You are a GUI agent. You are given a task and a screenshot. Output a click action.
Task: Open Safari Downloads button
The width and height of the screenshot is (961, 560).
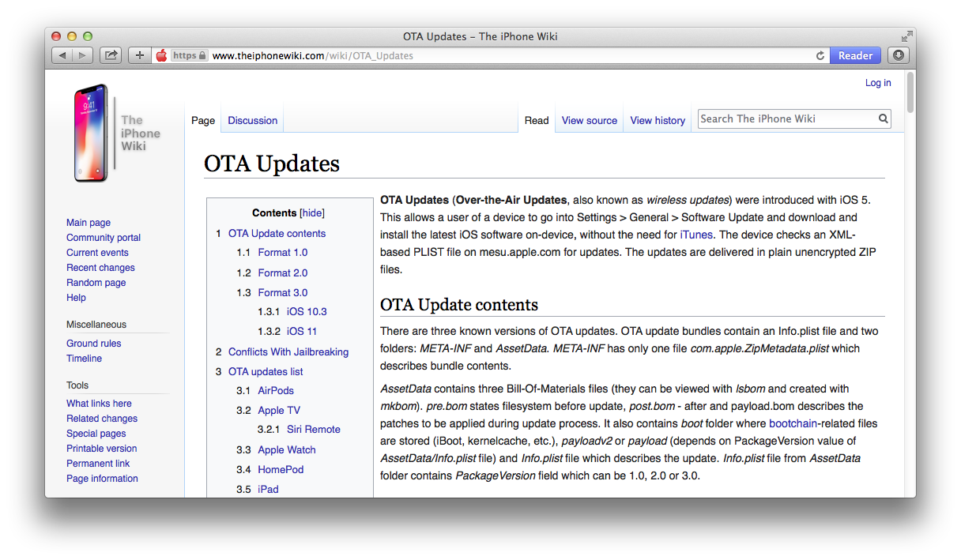pos(898,55)
